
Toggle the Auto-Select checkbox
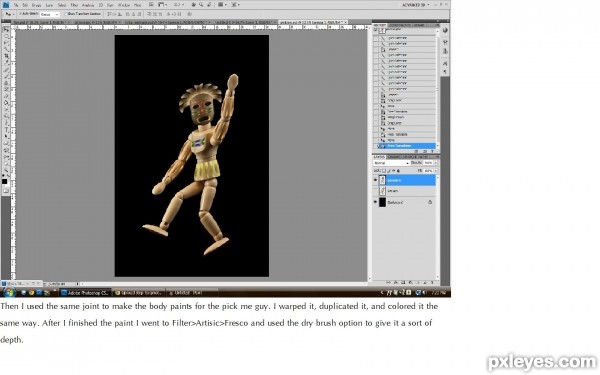tap(20, 14)
